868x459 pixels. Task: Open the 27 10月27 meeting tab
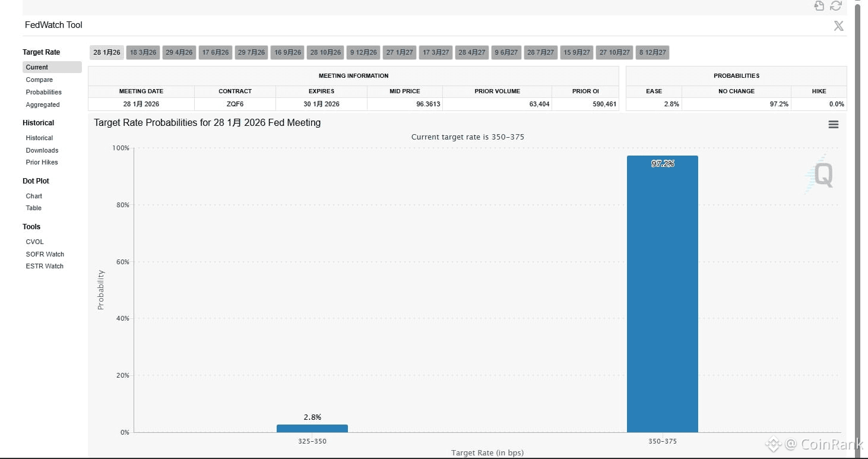coord(614,52)
